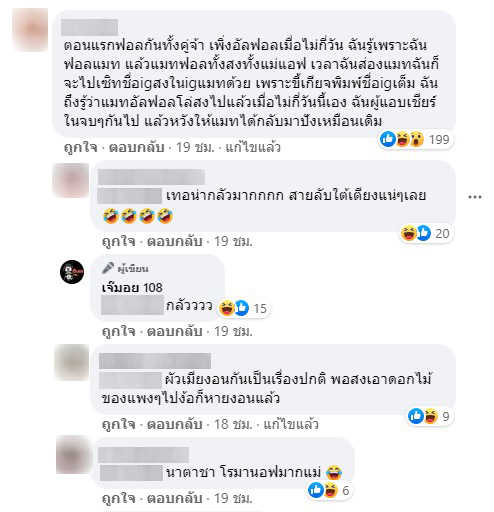494x512 pixels.
Task: Open reactions count 199 on top comment
Action: [x=415, y=139]
